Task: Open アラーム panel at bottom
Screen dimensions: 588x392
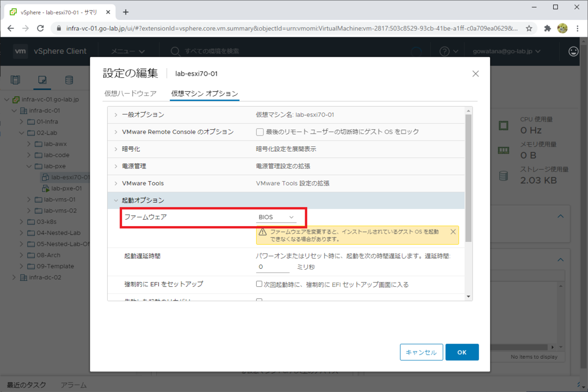Action: (x=73, y=385)
